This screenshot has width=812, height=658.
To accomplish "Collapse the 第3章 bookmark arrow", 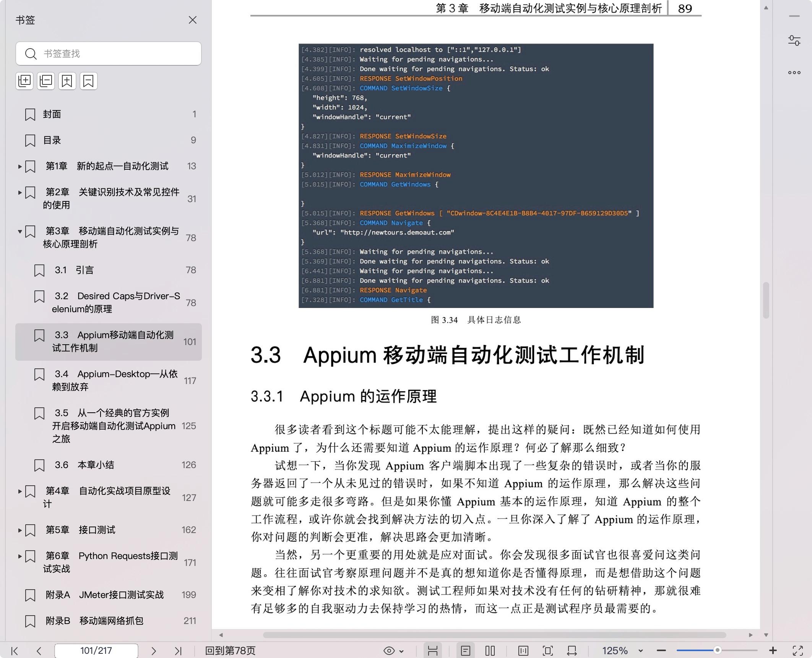I will pos(20,232).
